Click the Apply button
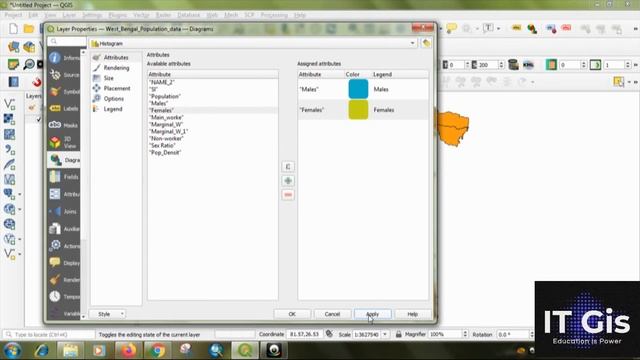 (x=373, y=314)
